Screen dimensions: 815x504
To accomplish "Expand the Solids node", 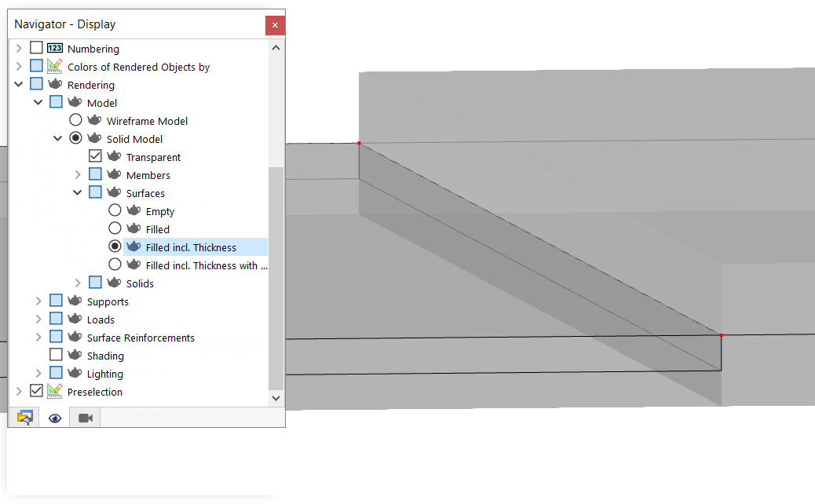I will click(x=78, y=283).
